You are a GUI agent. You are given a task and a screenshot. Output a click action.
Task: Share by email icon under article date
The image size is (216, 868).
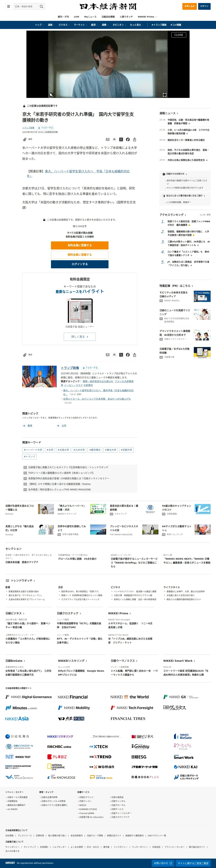108,139
